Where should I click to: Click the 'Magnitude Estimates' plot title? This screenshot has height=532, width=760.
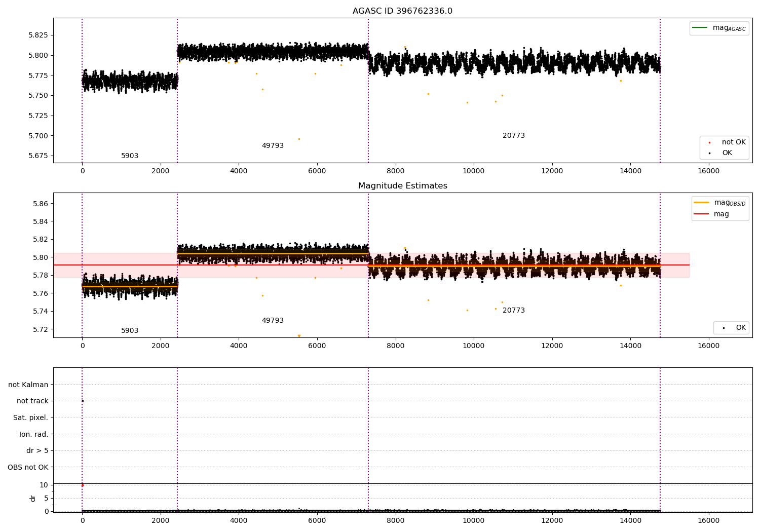(402, 186)
